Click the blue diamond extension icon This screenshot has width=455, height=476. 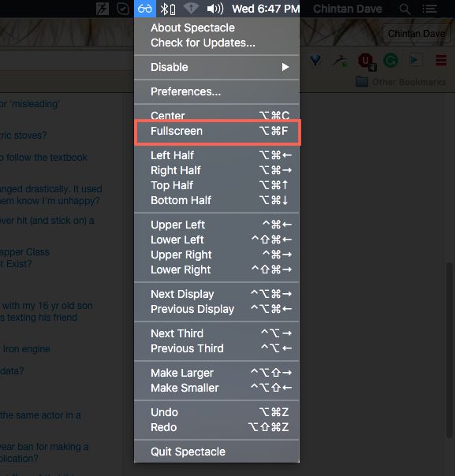(315, 60)
